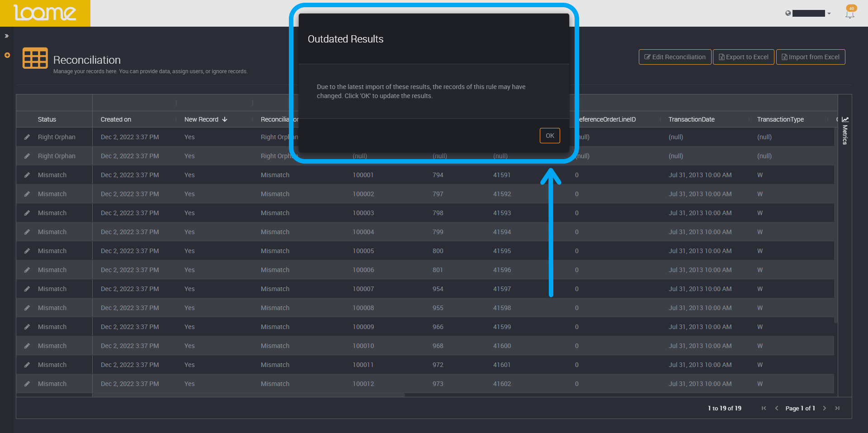This screenshot has width=868, height=433.
Task: Select cell with value 41591
Action: point(502,175)
